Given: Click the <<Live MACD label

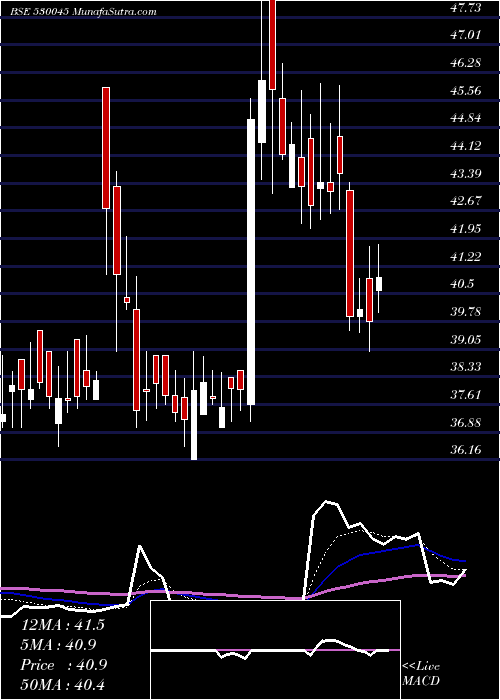Looking at the screenshot, I should pos(421,674).
